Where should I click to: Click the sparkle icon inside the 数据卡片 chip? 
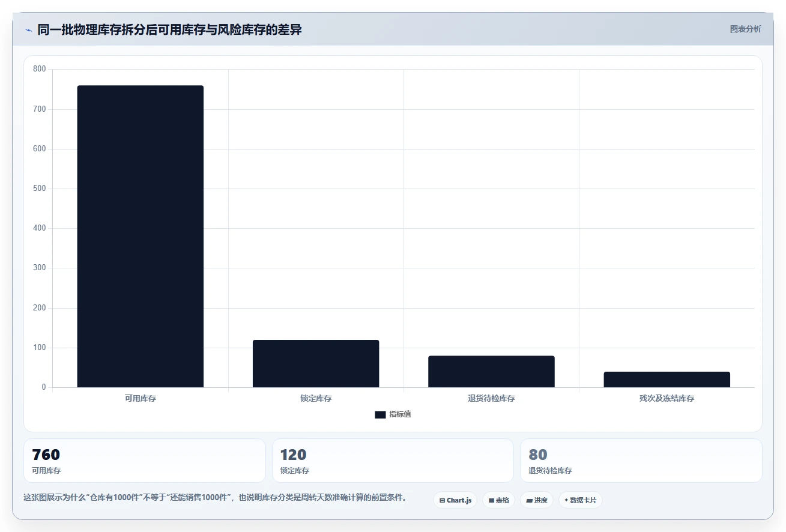pyautogui.click(x=566, y=500)
